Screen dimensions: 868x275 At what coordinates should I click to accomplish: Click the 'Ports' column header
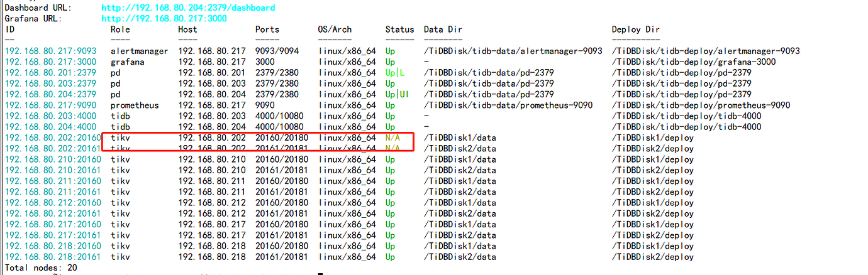pyautogui.click(x=267, y=30)
